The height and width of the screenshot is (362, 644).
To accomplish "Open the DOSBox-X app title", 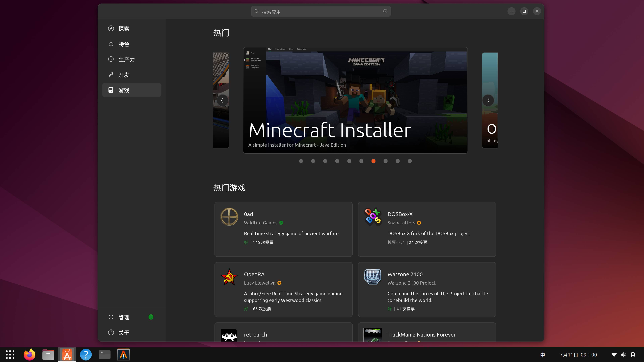I will 400,214.
